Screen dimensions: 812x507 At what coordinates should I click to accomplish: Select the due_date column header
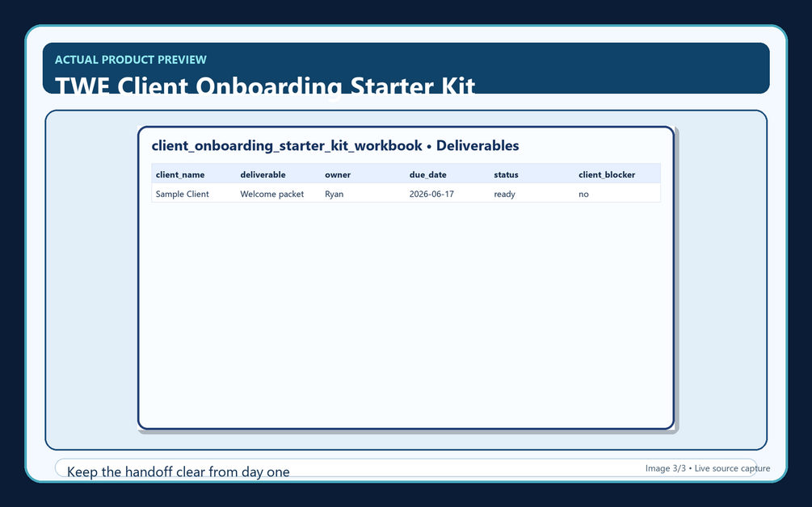[x=427, y=175]
